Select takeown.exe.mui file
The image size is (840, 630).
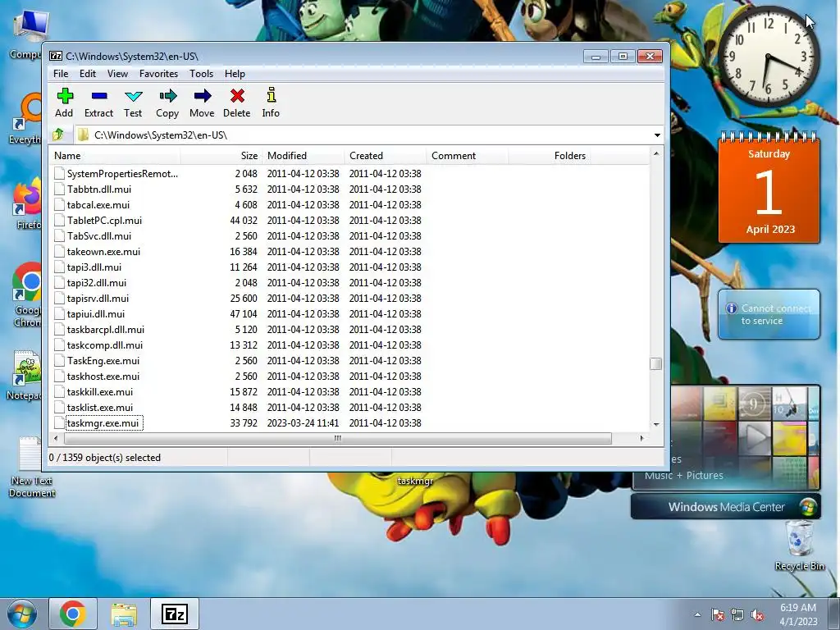[103, 251]
